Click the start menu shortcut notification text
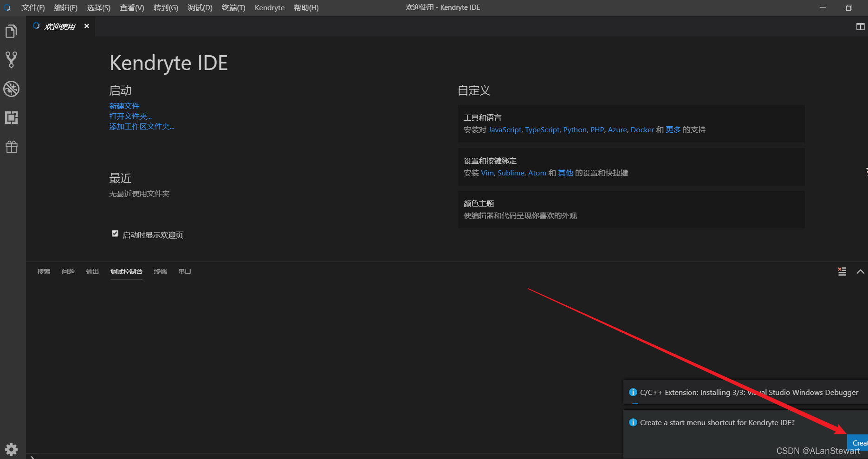The width and height of the screenshot is (868, 459). click(717, 422)
